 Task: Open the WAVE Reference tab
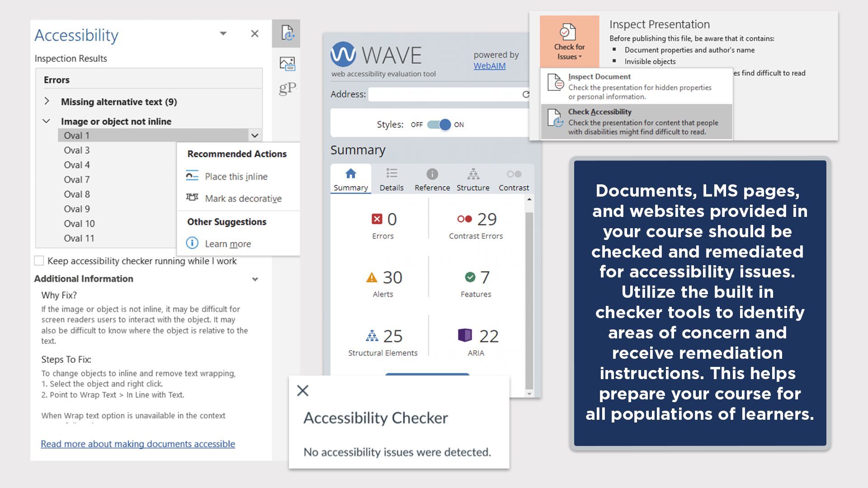432,179
